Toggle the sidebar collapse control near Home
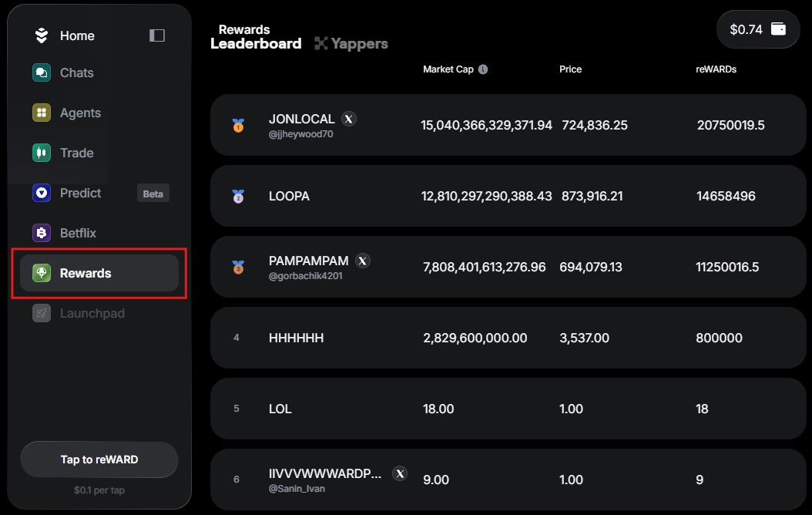812x515 pixels. [156, 35]
